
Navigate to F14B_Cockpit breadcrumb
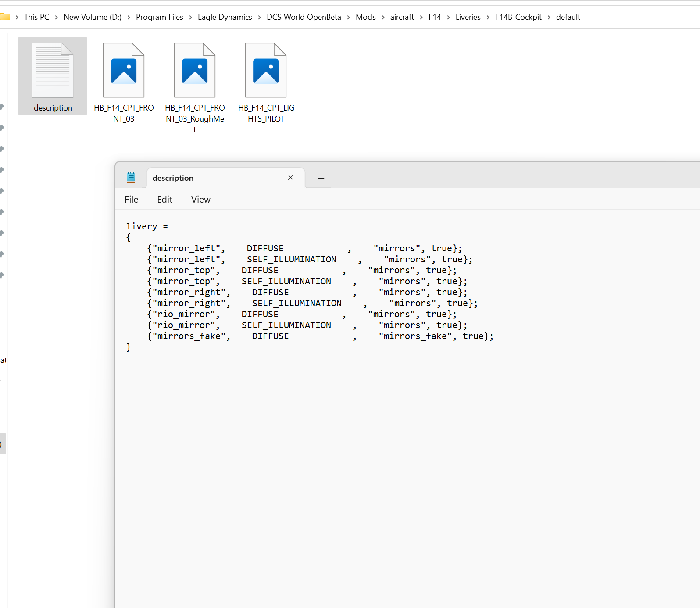point(518,17)
